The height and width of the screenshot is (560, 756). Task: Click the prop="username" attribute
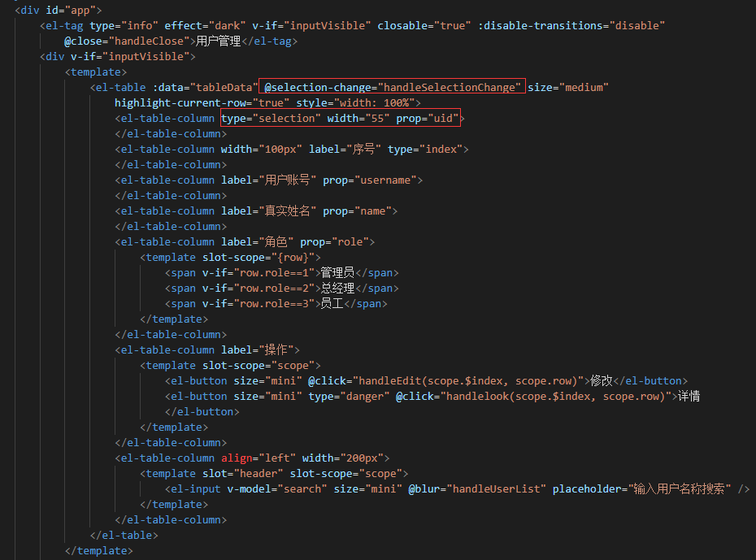coord(370,180)
